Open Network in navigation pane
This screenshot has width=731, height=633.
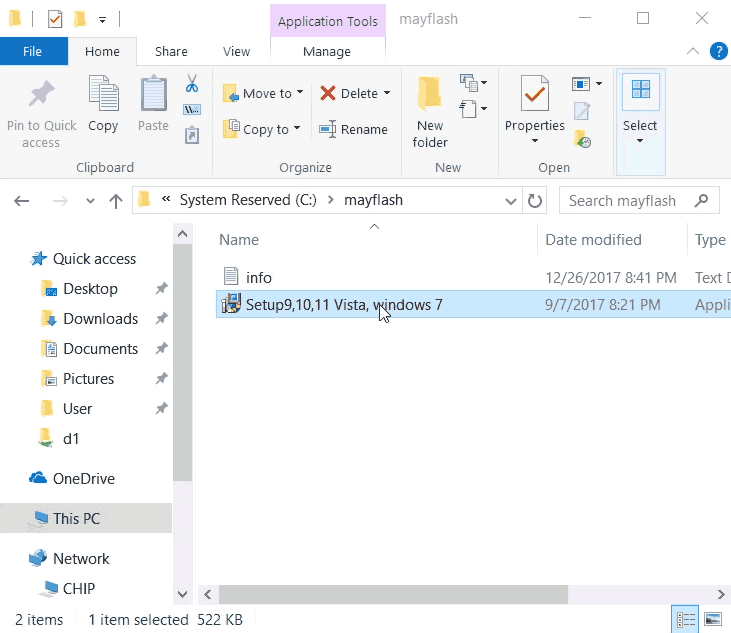(81, 558)
